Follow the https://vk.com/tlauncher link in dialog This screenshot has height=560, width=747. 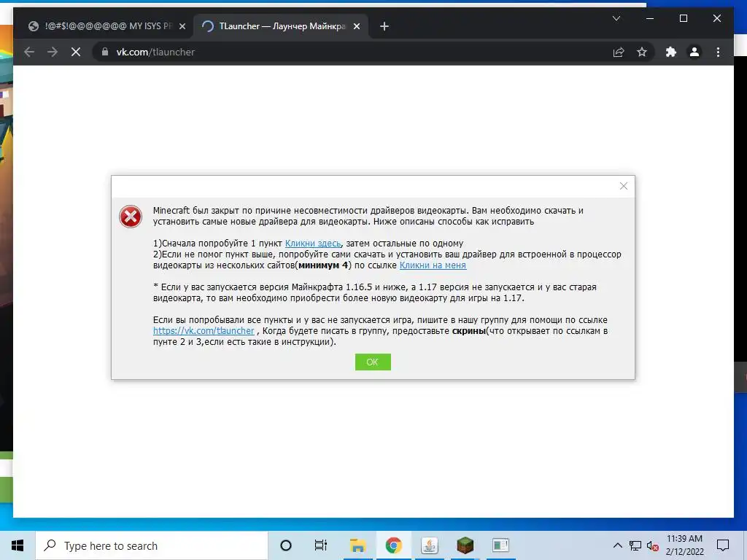[204, 330]
